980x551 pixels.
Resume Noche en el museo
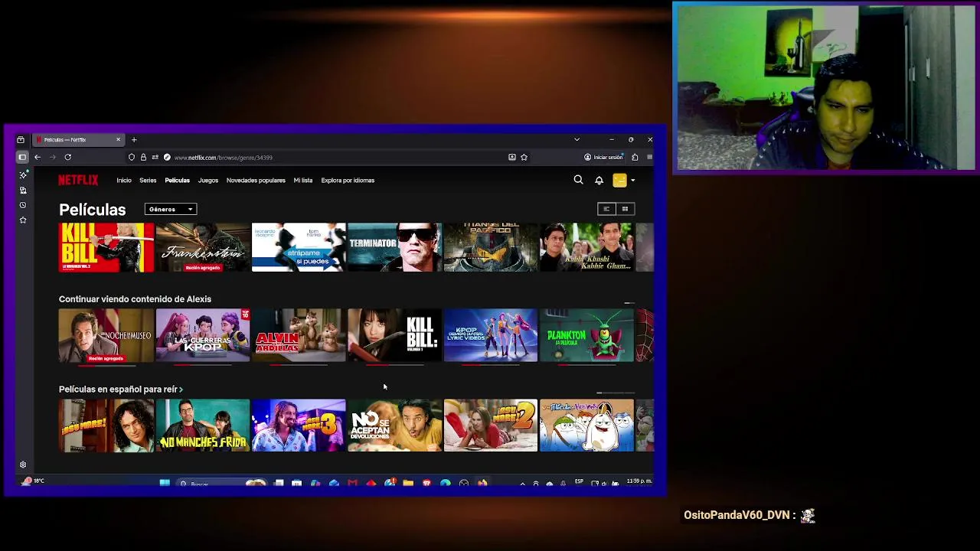[106, 335]
